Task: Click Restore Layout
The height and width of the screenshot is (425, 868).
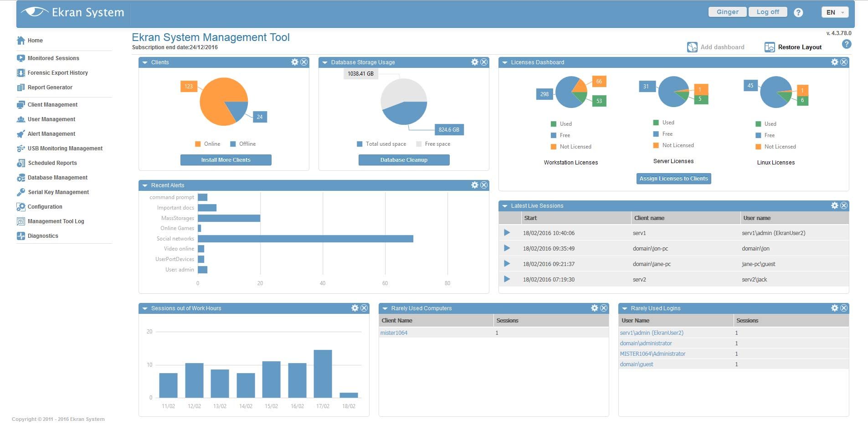Action: click(x=793, y=47)
